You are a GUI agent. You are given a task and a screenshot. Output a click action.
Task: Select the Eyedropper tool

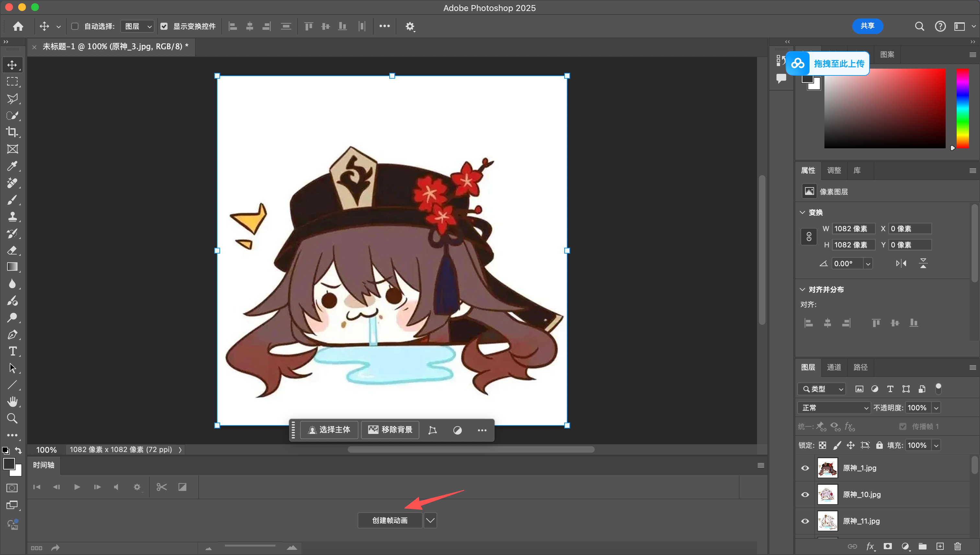tap(12, 166)
